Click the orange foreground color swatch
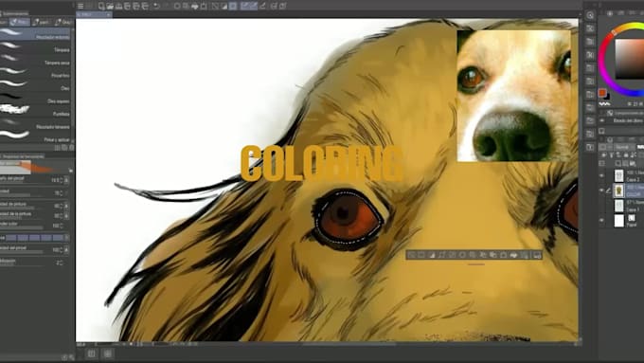 pos(602,93)
